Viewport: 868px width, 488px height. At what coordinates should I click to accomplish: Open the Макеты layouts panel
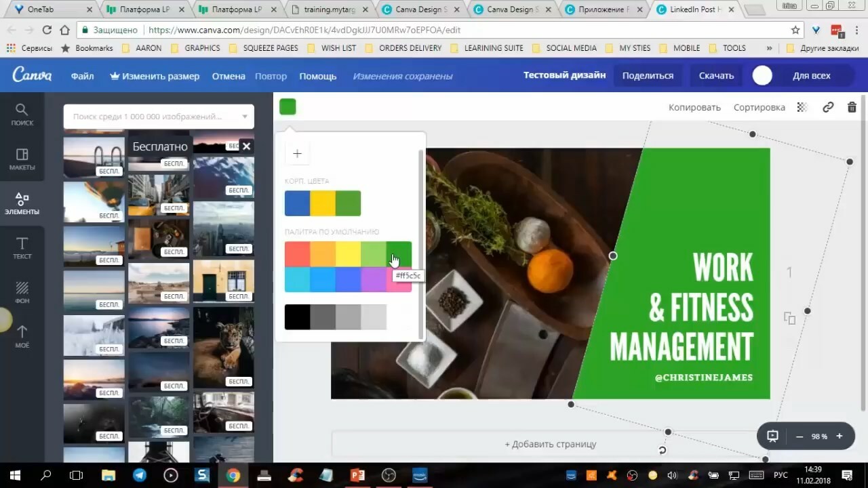click(22, 159)
